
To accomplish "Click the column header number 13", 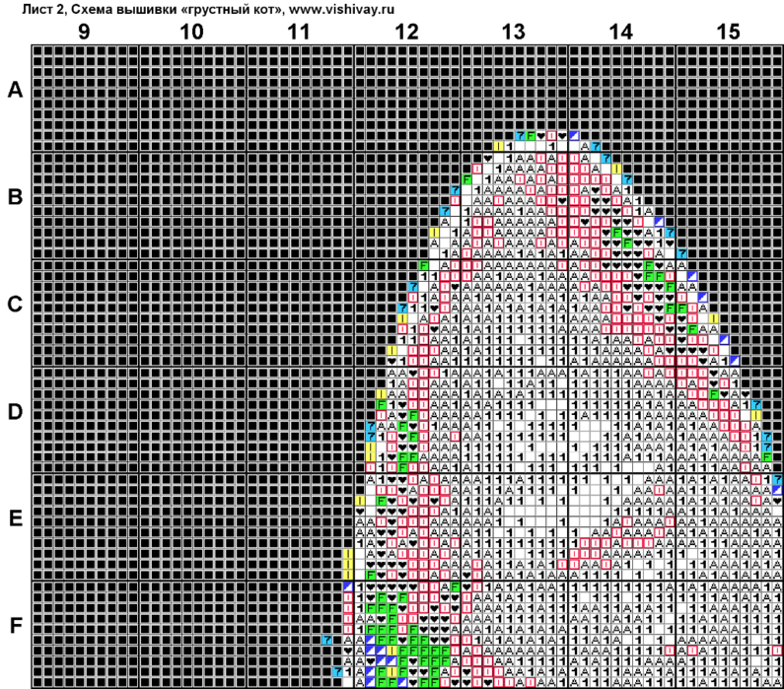I will coord(514,33).
